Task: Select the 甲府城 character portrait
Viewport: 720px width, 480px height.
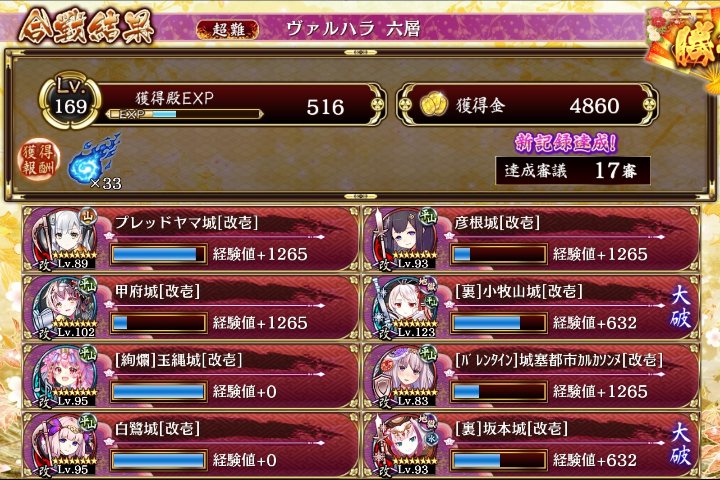Action: point(65,307)
